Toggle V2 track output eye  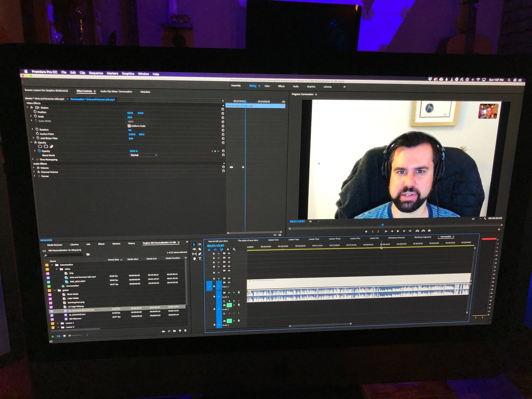[229, 278]
